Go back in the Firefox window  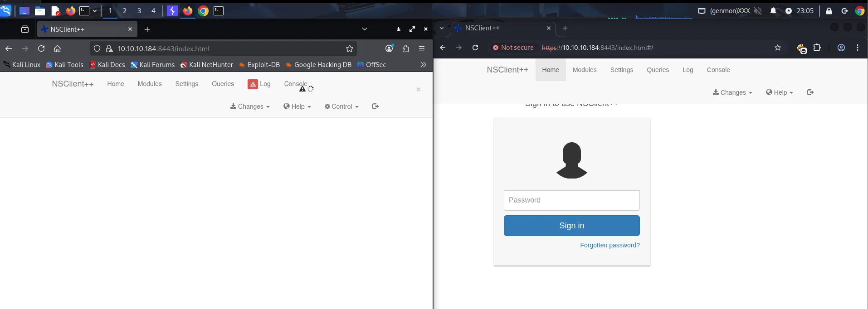[9, 48]
